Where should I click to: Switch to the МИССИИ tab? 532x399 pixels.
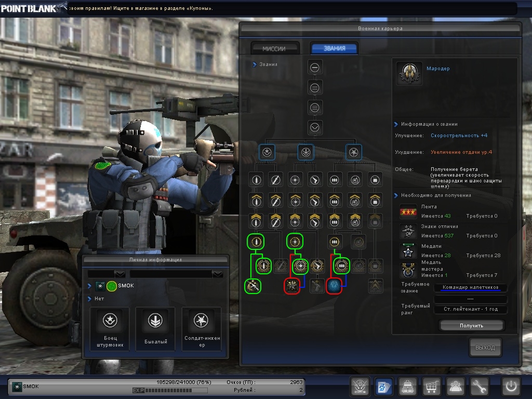point(275,48)
